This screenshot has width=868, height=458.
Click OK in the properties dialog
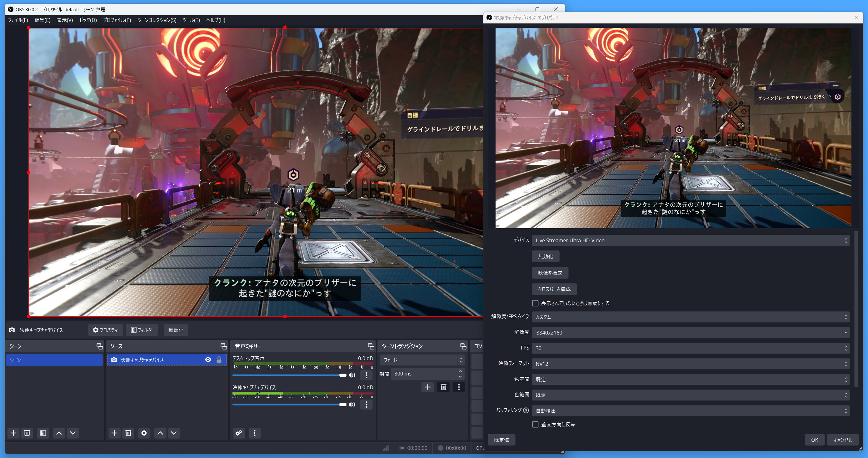pyautogui.click(x=815, y=440)
